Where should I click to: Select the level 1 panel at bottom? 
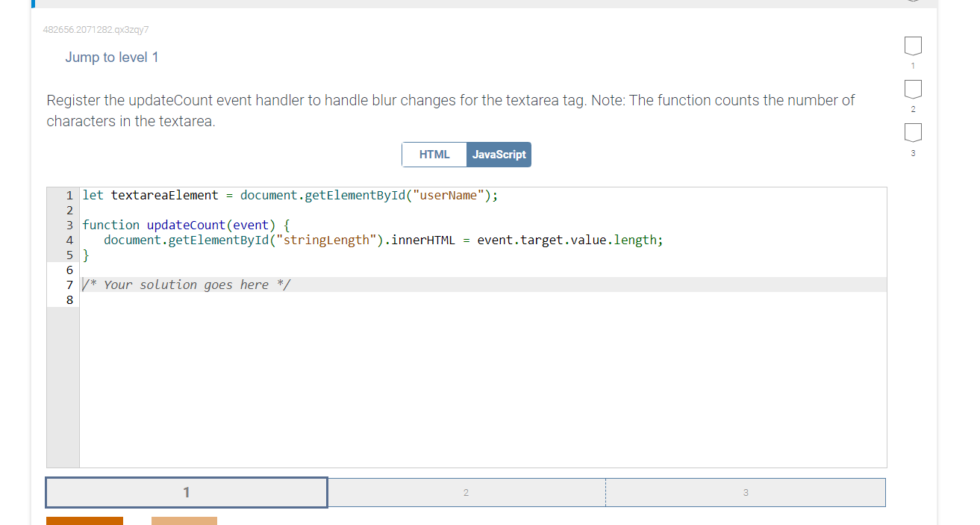(x=186, y=492)
